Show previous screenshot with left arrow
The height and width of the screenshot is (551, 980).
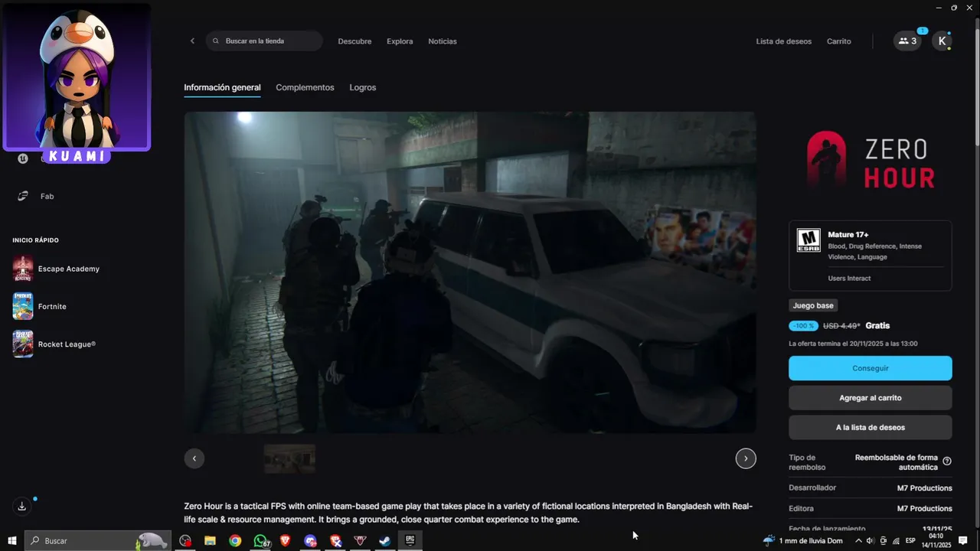pos(194,458)
